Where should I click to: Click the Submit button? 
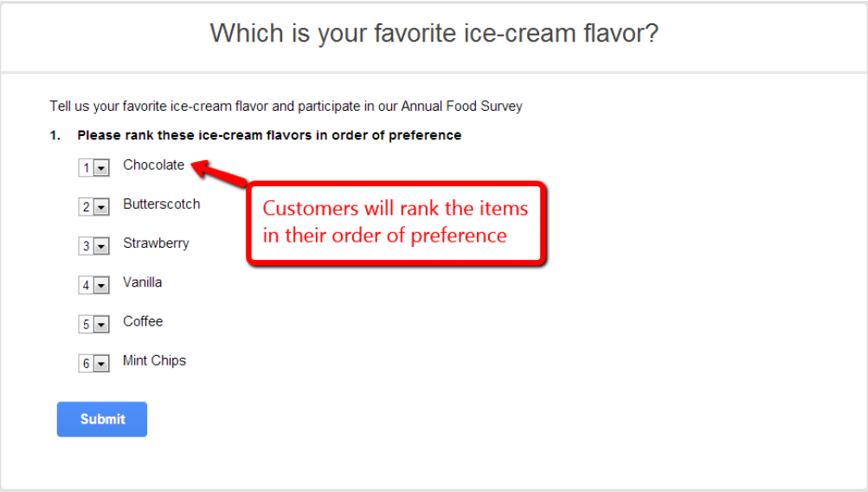pyautogui.click(x=102, y=419)
